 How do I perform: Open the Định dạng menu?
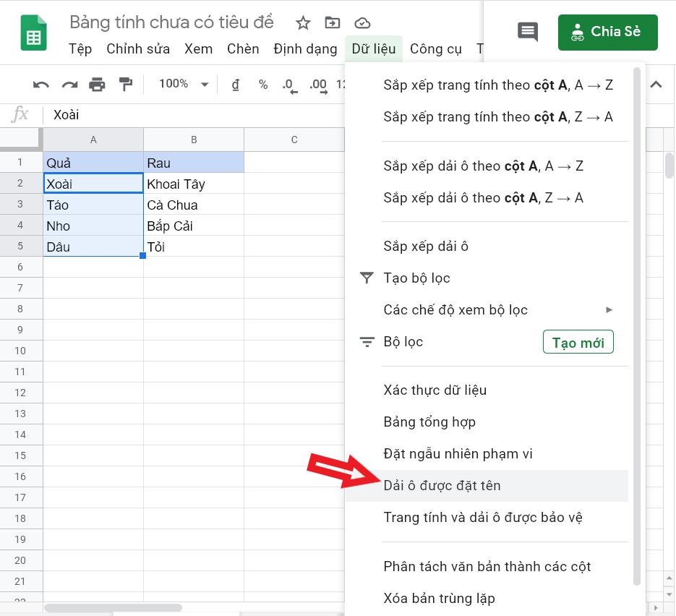tap(304, 48)
